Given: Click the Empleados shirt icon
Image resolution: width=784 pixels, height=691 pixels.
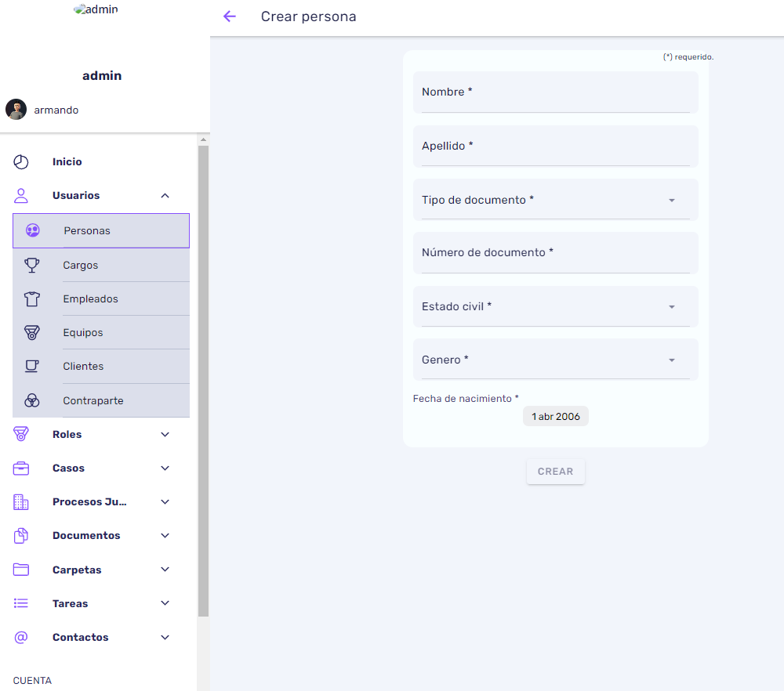Looking at the screenshot, I should coord(32,298).
